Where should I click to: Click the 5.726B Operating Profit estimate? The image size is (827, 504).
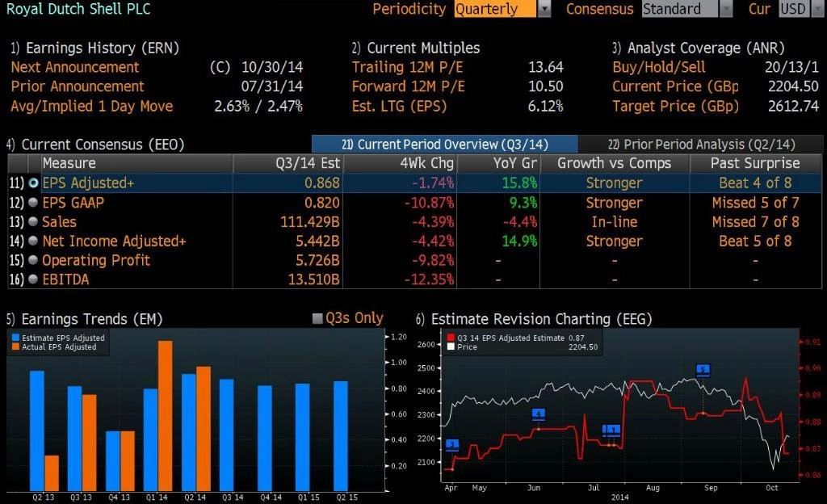[x=317, y=260]
